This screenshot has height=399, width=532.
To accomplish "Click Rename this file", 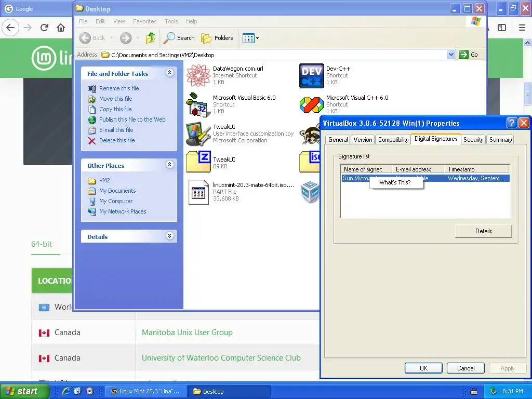I will [x=119, y=88].
